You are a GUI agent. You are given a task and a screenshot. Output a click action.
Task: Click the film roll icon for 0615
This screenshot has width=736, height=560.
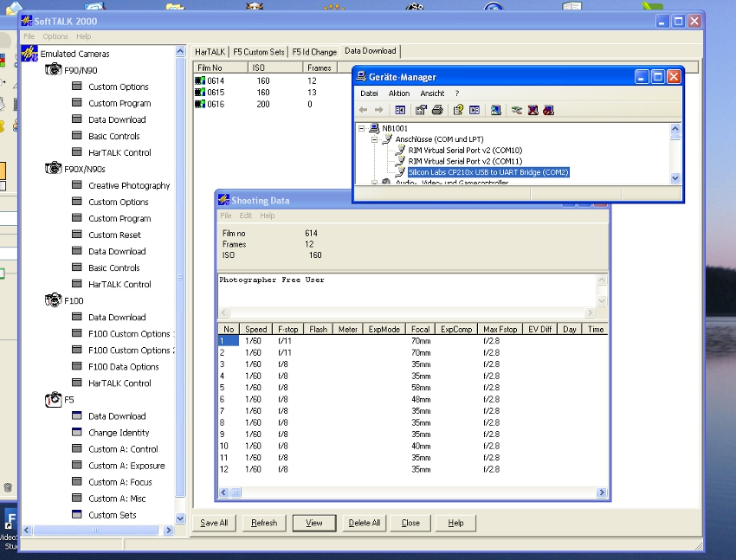tap(200, 93)
